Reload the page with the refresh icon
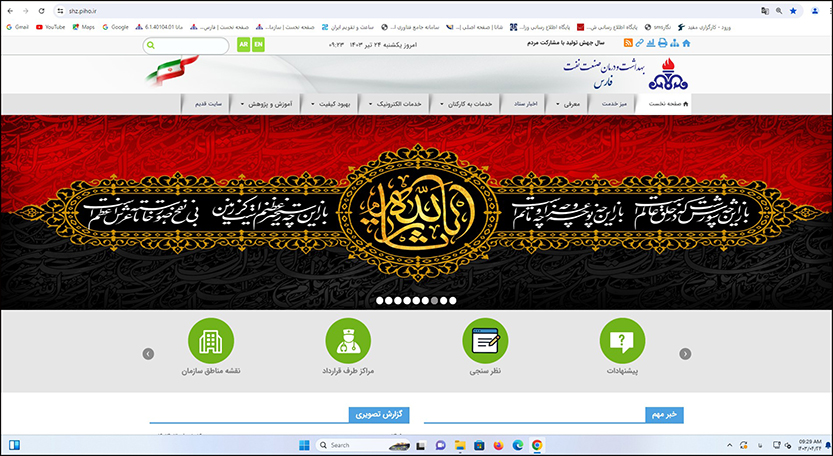 coord(41,11)
